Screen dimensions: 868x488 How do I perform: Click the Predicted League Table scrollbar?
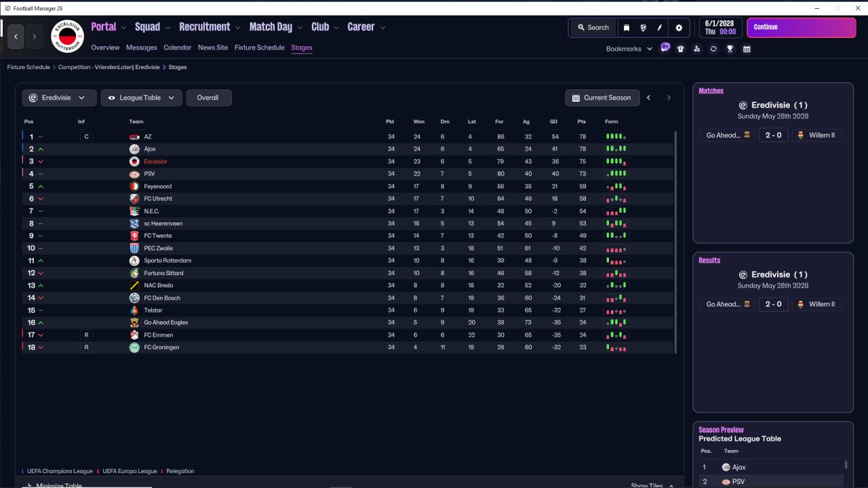846,465
